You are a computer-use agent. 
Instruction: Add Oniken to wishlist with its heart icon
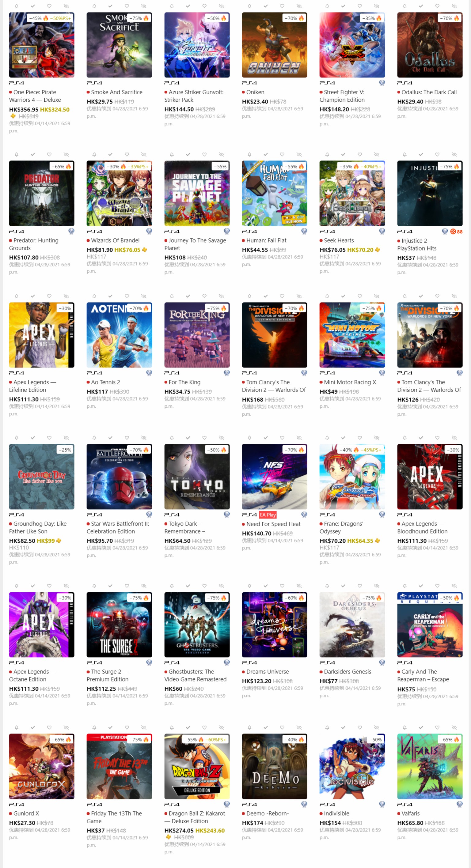click(282, 6)
